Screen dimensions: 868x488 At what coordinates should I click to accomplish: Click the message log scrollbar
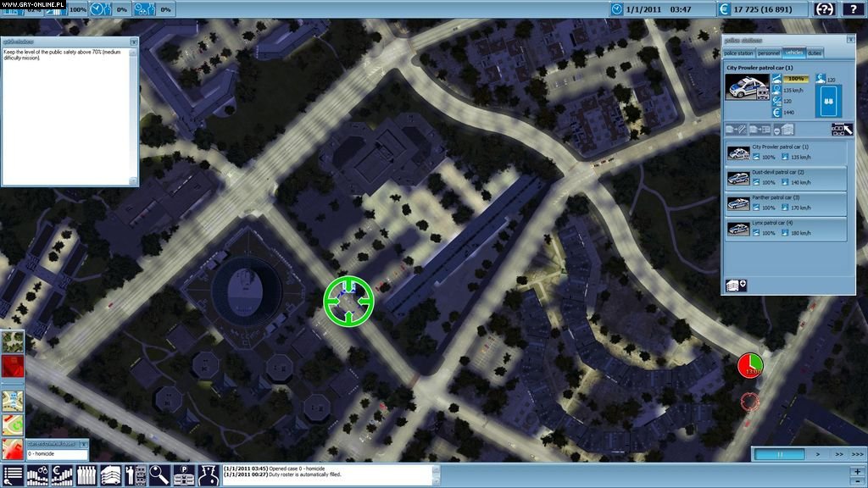pos(436,475)
